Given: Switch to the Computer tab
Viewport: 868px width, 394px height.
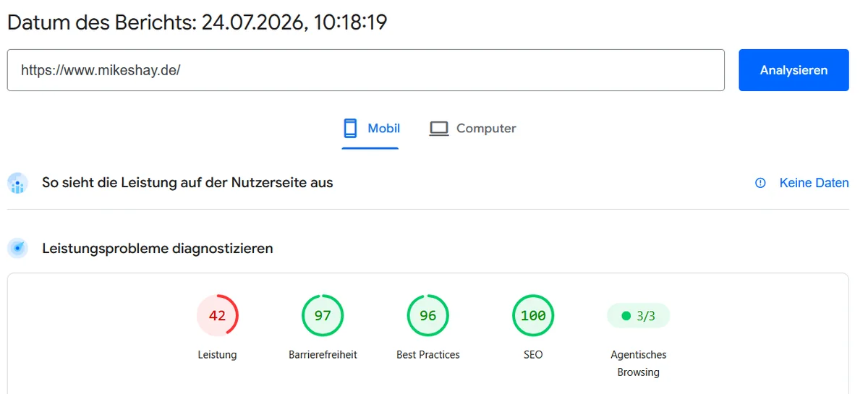Looking at the screenshot, I should tap(472, 129).
